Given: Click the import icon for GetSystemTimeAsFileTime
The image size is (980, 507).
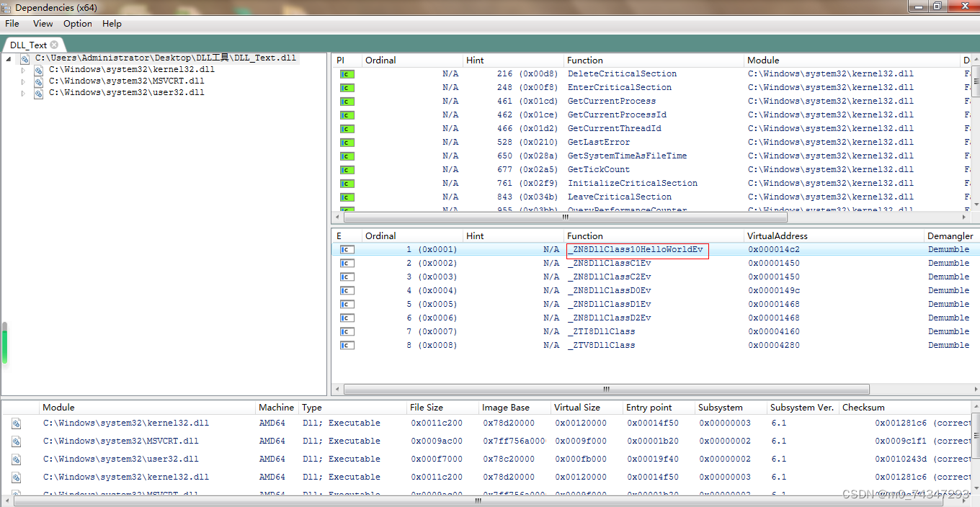Looking at the screenshot, I should coord(347,156).
